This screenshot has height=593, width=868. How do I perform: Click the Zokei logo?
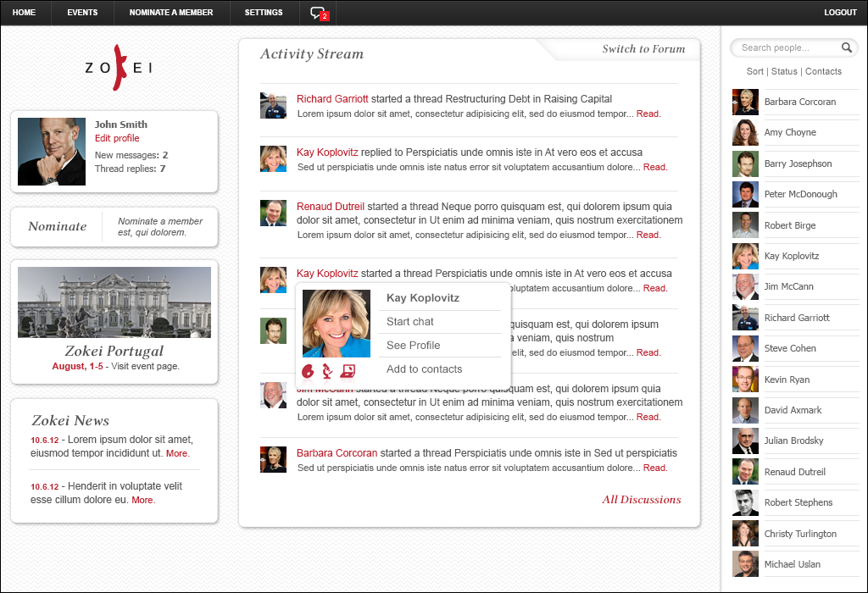tap(119, 68)
